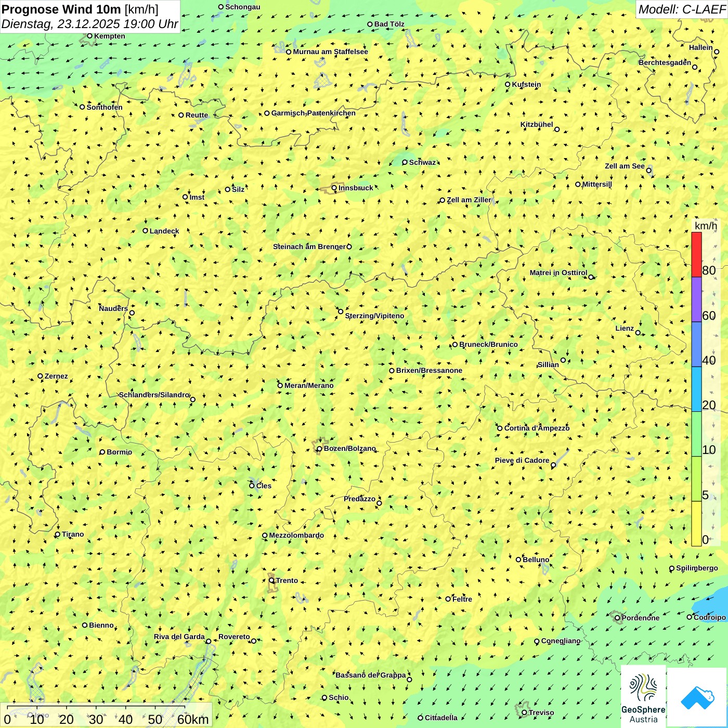Screen dimensions: 728x728
Task: Click the 'Zernez' label
Action: [56, 376]
